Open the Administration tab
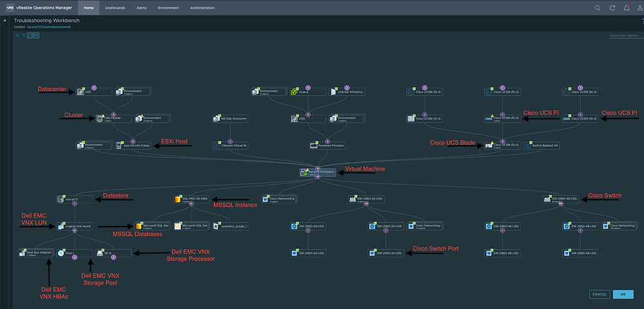The height and width of the screenshot is (309, 644). tap(202, 8)
